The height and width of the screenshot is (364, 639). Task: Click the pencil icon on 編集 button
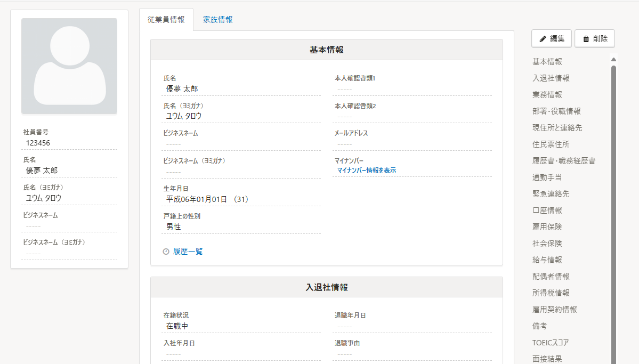point(543,39)
